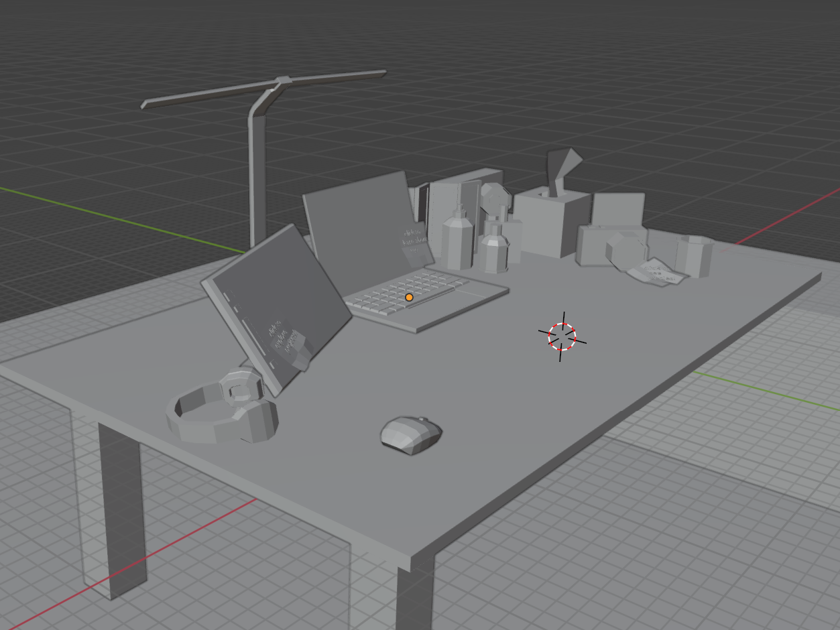Click the sticky note on the tablet
Image resolution: width=840 pixels, height=630 pixels.
point(285,340)
